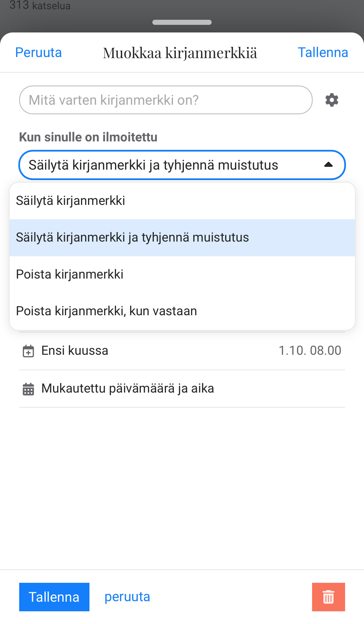Image resolution: width=364 pixels, height=624 pixels.
Task: Focus the "Mitä varten kirjanmerkki on?" field
Action: pyautogui.click(x=166, y=100)
